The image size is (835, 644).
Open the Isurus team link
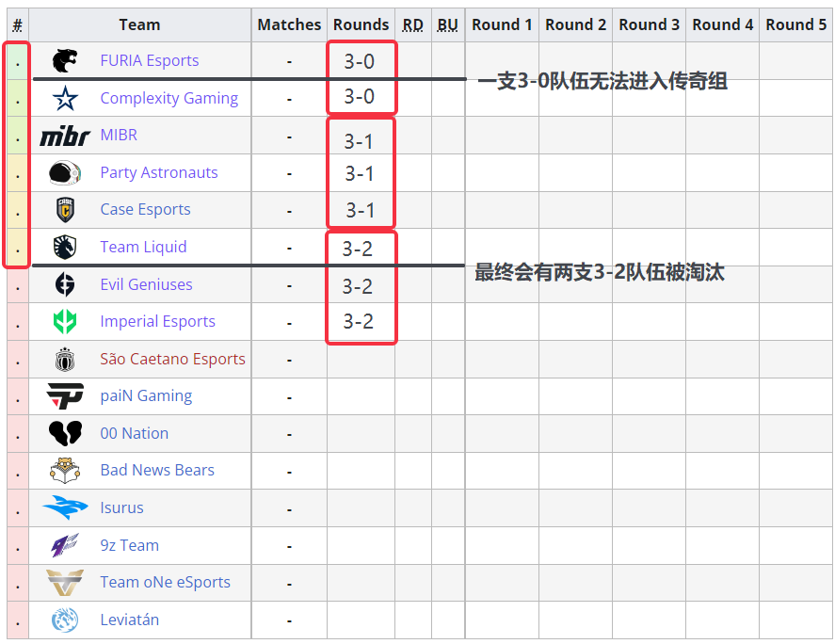tap(122, 507)
